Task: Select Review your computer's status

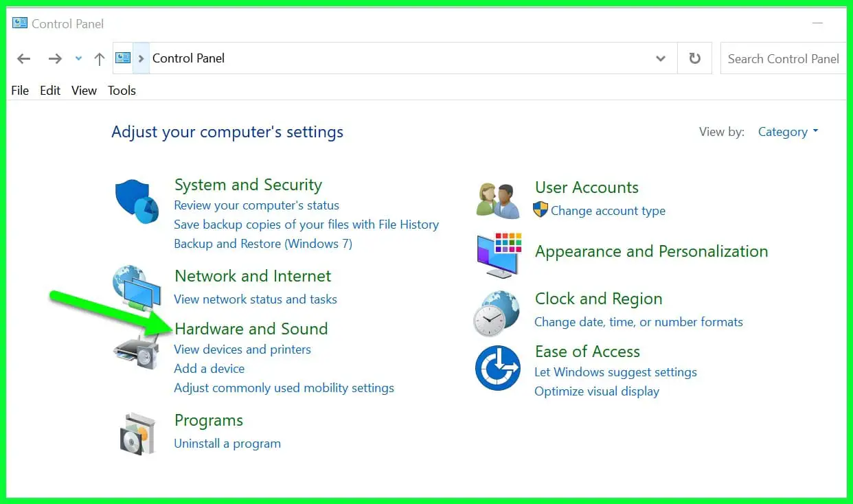Action: click(257, 205)
